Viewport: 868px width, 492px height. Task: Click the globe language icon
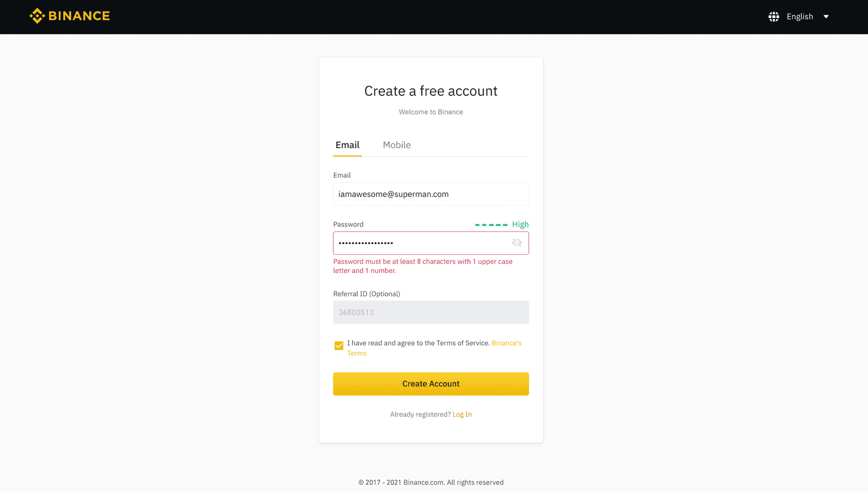[x=774, y=16]
